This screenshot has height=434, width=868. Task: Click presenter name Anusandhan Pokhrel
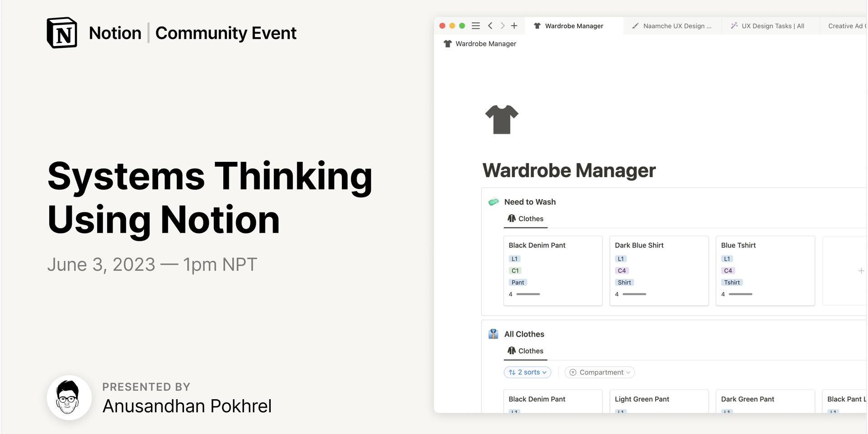(x=187, y=406)
